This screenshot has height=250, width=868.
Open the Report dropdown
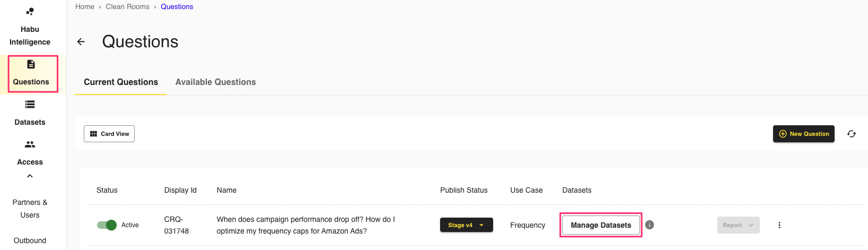[x=738, y=225]
